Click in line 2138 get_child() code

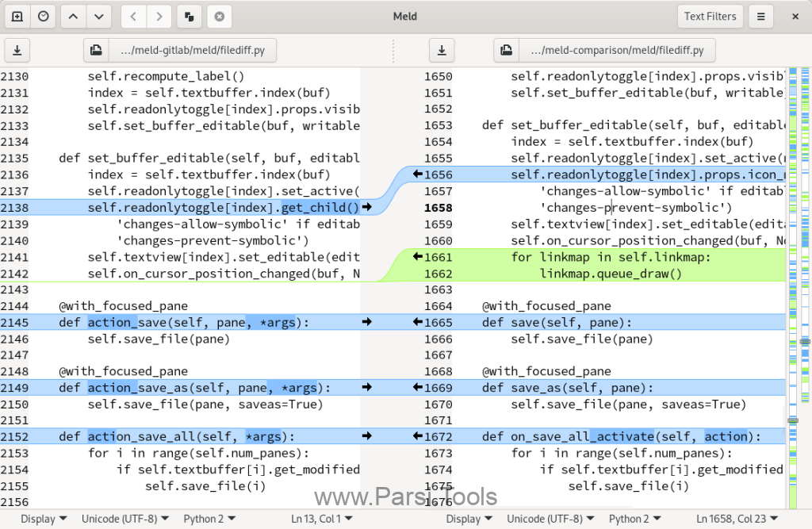pyautogui.click(x=320, y=207)
